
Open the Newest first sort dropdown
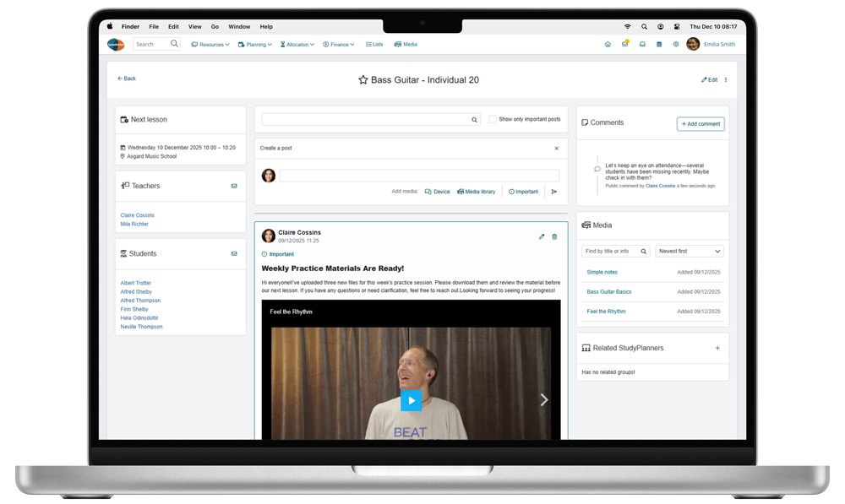click(690, 252)
